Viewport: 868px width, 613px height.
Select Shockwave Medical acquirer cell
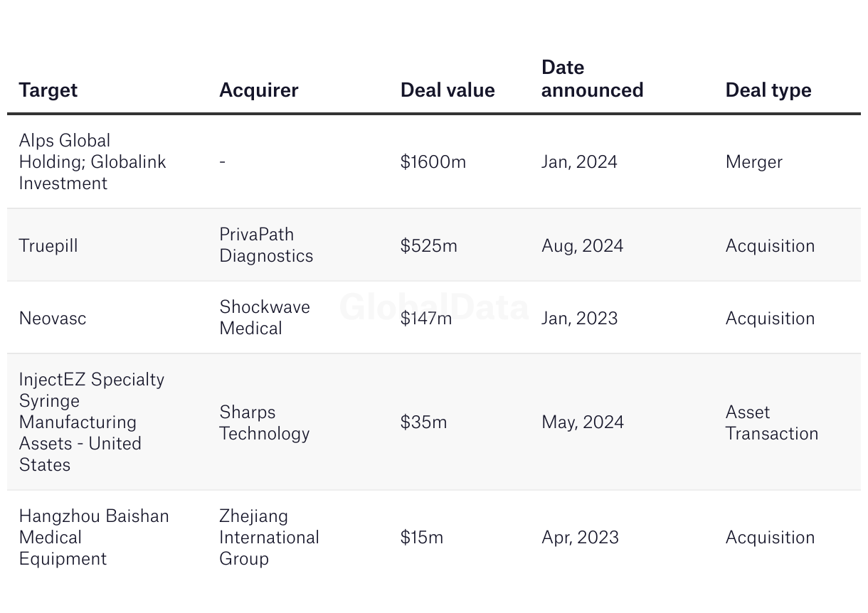[265, 318]
